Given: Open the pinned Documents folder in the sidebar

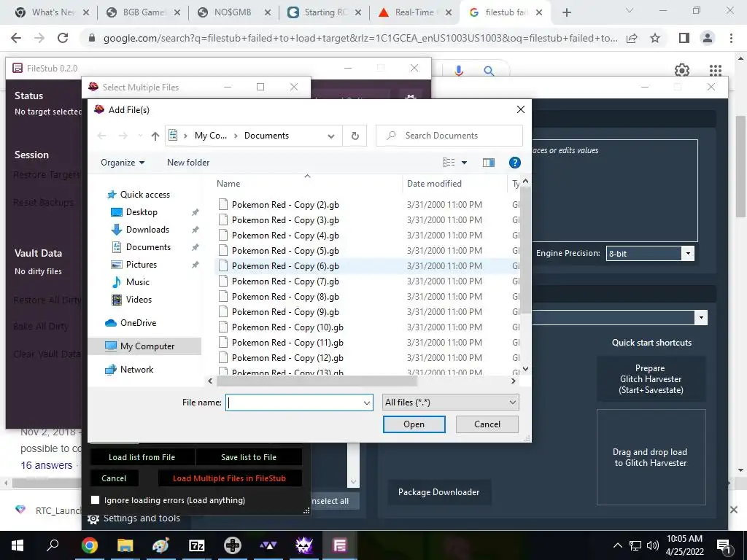Looking at the screenshot, I should coord(148,247).
